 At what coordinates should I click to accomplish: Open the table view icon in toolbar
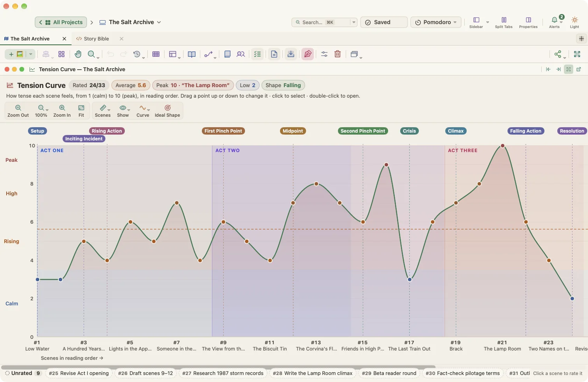pos(156,54)
